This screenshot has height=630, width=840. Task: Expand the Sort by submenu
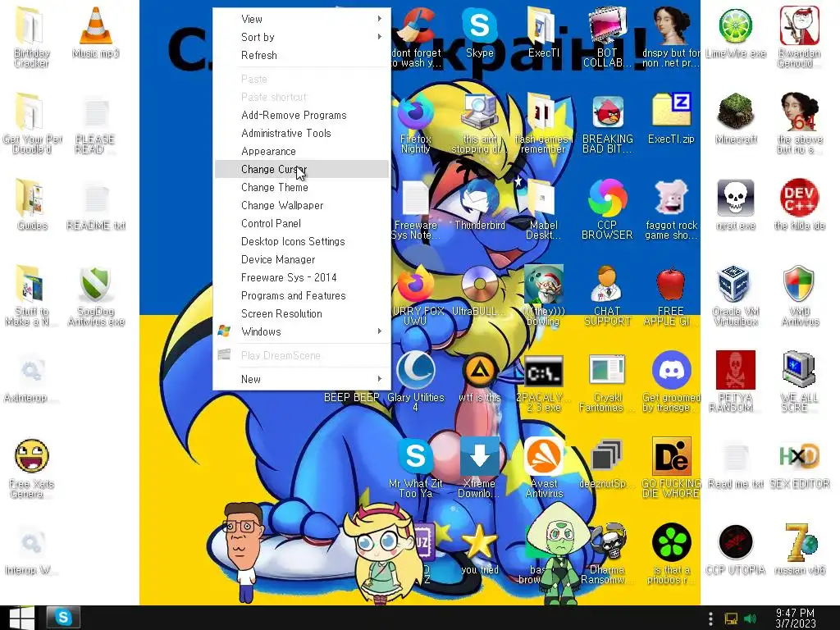click(302, 37)
